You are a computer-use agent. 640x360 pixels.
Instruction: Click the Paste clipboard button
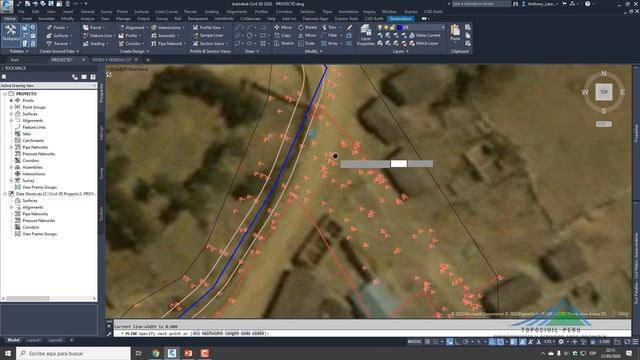pos(455,33)
